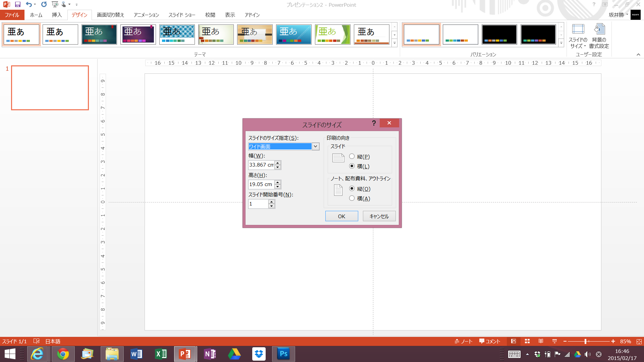Show hidden system tray icons arrow
The image size is (644, 362).
point(527,354)
